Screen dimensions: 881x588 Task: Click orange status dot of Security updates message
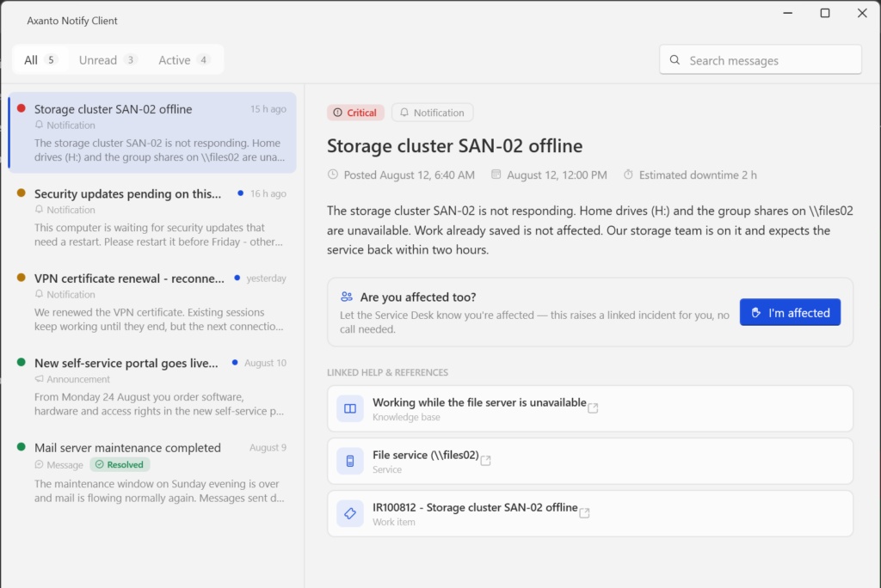(22, 193)
